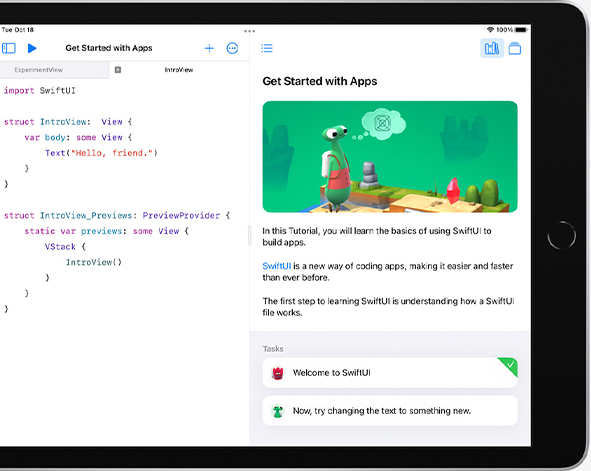Viewport: 591px width, 471px height.
Task: Toggle the sidebar panel icon
Action: (9, 48)
